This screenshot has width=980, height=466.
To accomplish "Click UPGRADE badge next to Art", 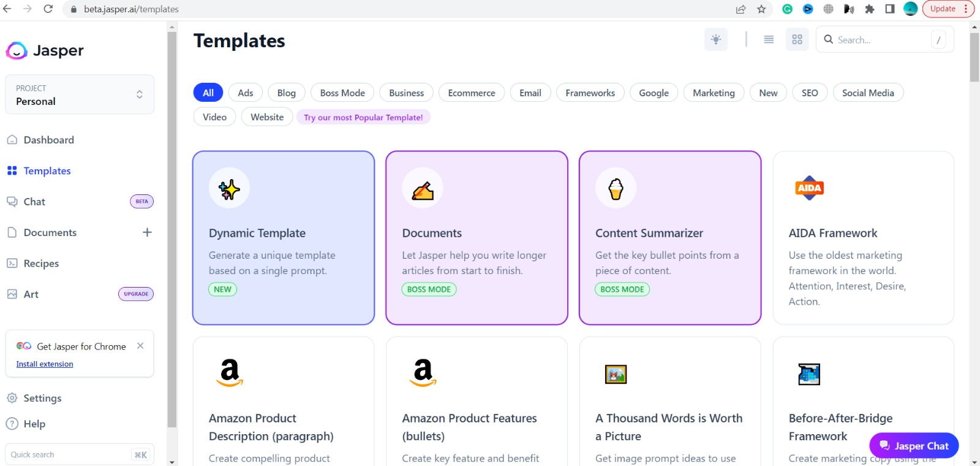I will [136, 294].
